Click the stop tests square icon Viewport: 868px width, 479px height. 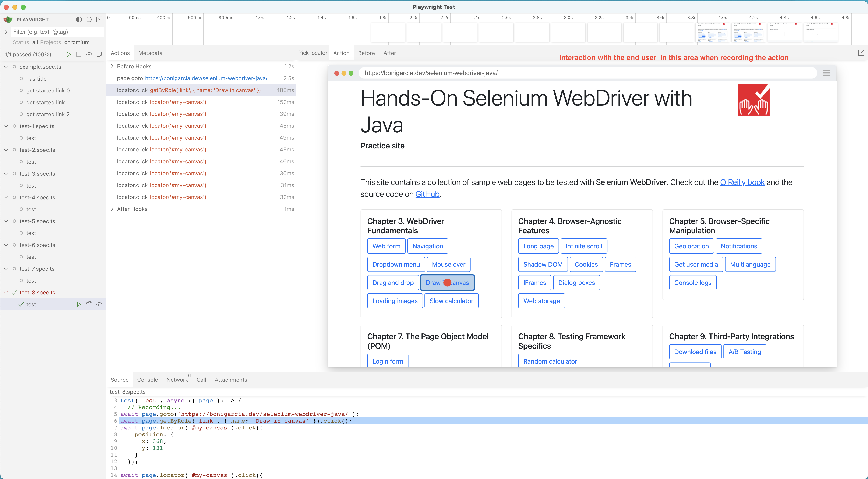click(79, 54)
